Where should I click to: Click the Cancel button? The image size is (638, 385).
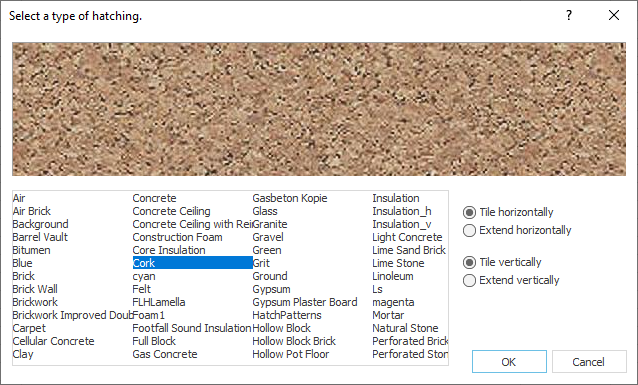[589, 361]
